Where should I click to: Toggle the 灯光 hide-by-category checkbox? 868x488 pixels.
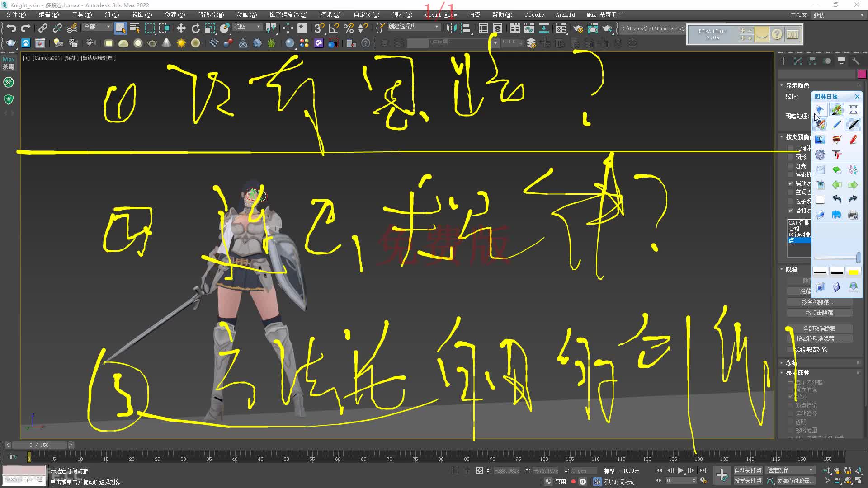(791, 166)
